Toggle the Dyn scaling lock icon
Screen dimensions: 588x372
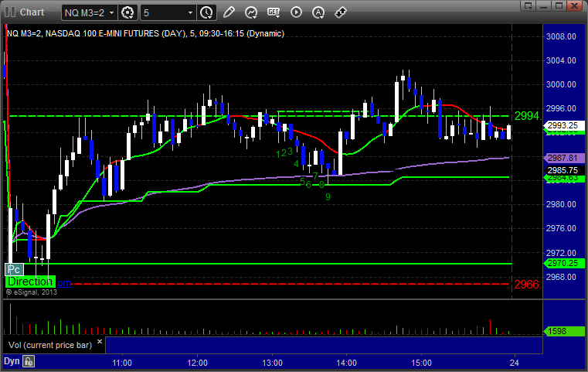click(x=29, y=360)
